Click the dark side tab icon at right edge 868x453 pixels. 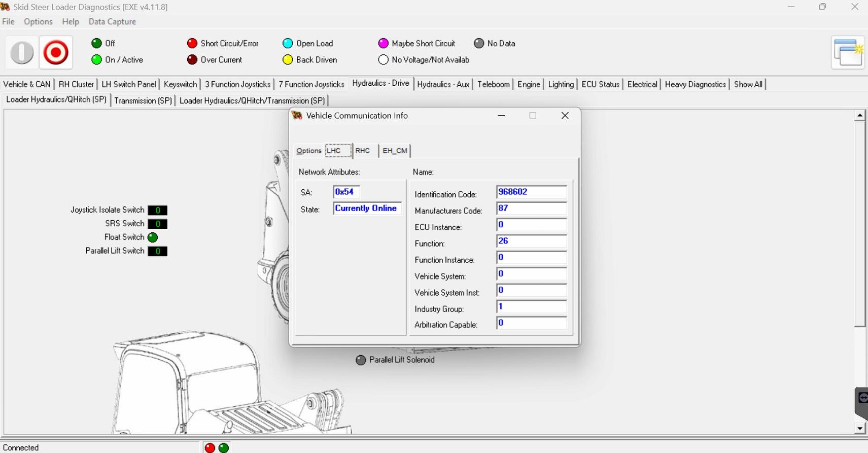pyautogui.click(x=861, y=403)
